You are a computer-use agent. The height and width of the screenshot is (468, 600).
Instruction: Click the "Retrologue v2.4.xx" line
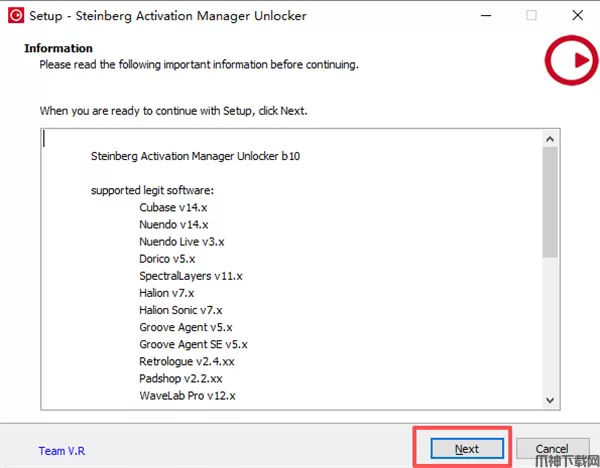pyautogui.click(x=187, y=362)
